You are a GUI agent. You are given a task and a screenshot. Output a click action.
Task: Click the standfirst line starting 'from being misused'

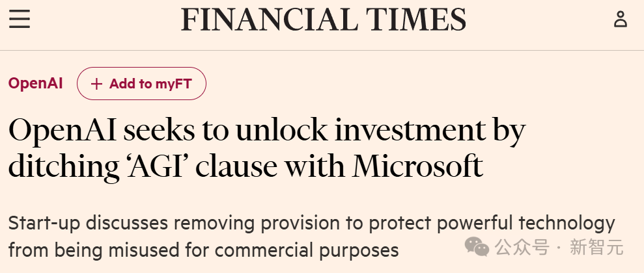(204, 250)
